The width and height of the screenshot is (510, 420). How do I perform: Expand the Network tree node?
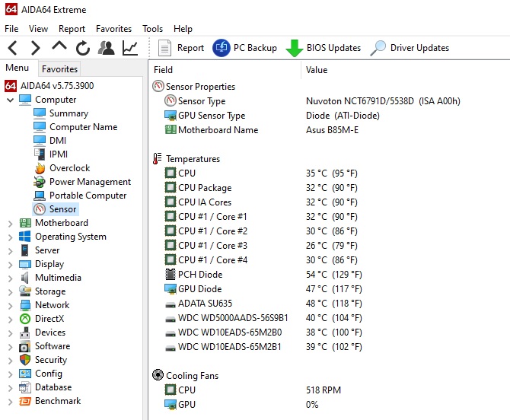10,305
